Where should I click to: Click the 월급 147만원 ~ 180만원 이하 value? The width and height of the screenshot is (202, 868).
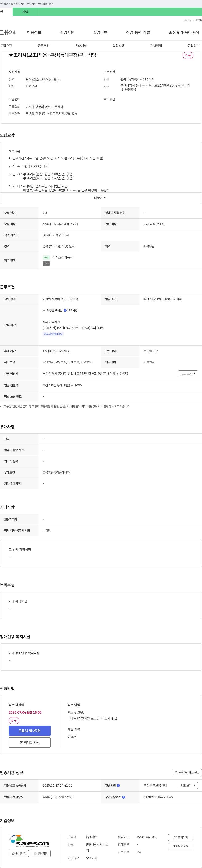[x=163, y=299]
